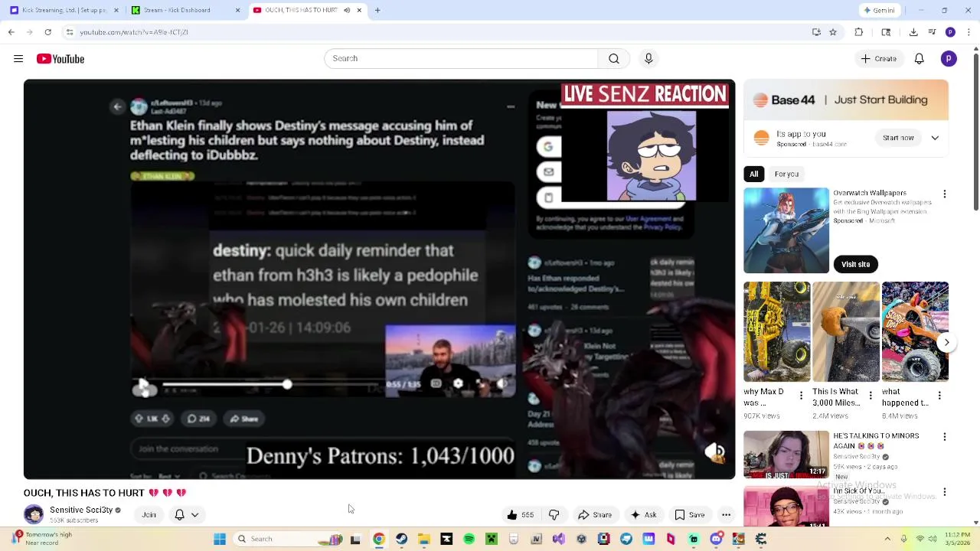Viewport: 980px width, 551px height.
Task: Open the Sensitive Soci3ty channel avatar
Action: [x=34, y=514]
